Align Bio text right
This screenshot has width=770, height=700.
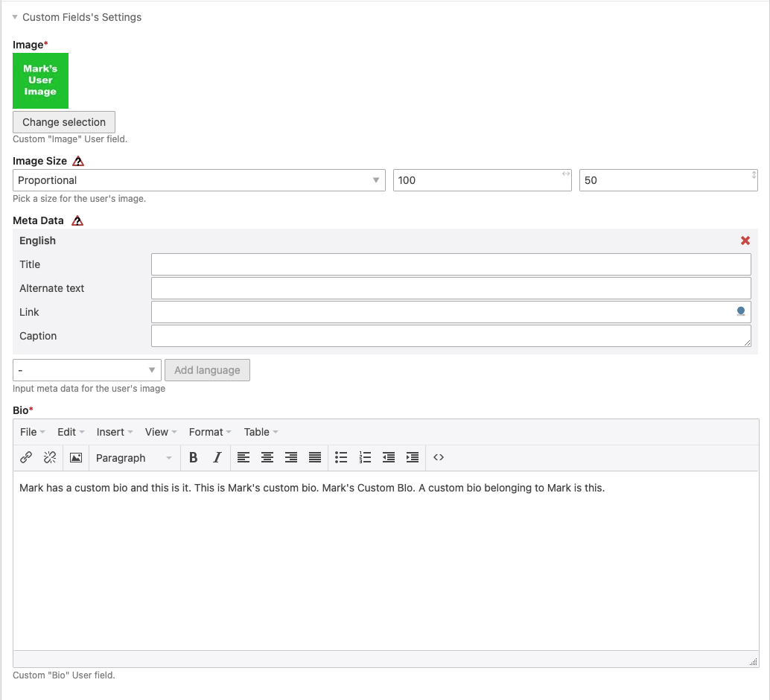pyautogui.click(x=291, y=458)
